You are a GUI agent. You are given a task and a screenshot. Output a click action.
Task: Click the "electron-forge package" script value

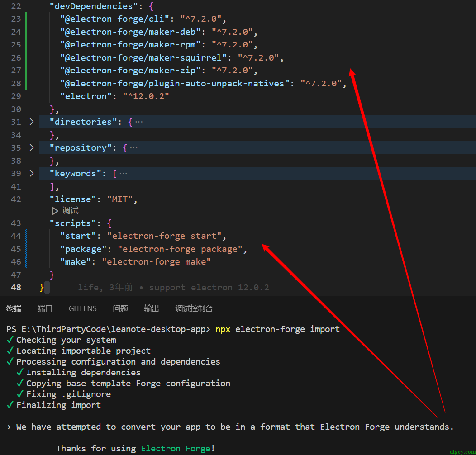tap(180, 249)
